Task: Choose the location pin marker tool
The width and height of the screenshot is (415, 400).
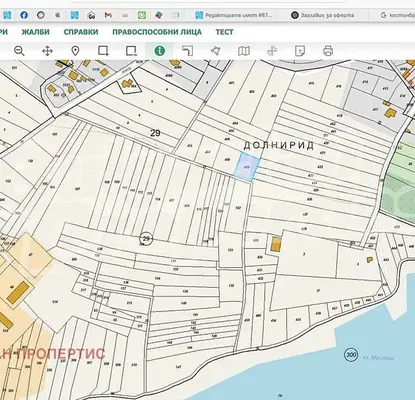Action: point(75,51)
